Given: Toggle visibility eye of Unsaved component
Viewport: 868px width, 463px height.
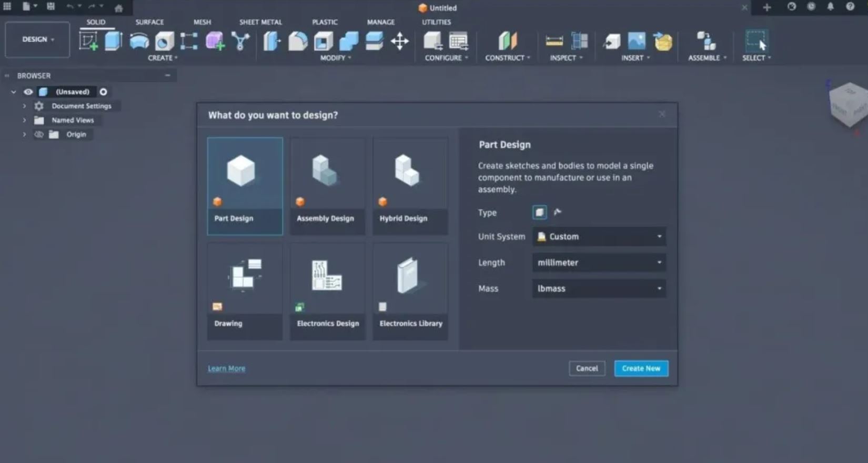Looking at the screenshot, I should 28,92.
